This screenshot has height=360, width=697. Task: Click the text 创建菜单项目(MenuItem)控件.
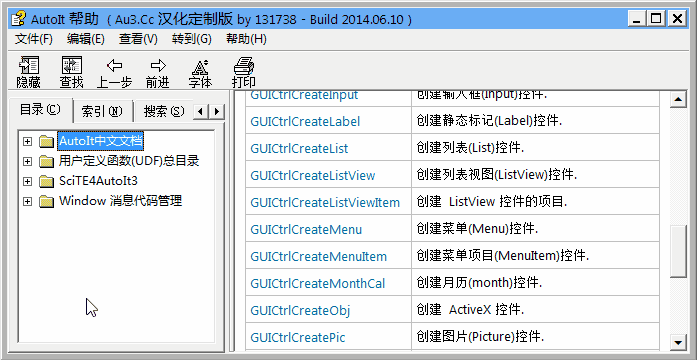click(x=503, y=256)
